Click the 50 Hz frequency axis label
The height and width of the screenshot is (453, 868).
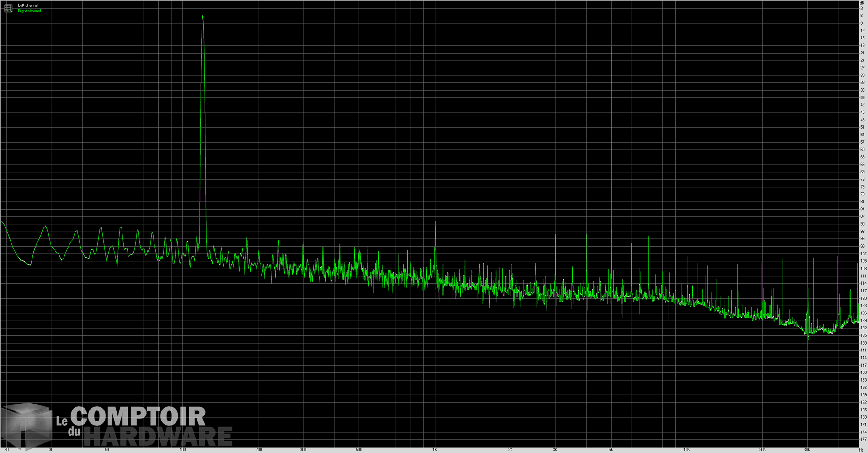click(107, 450)
